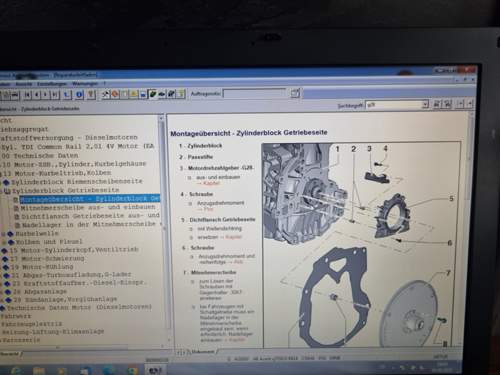This screenshot has width=500, height=375.
Task: Click the light bulb toolbar icon
Action: pos(91,95)
